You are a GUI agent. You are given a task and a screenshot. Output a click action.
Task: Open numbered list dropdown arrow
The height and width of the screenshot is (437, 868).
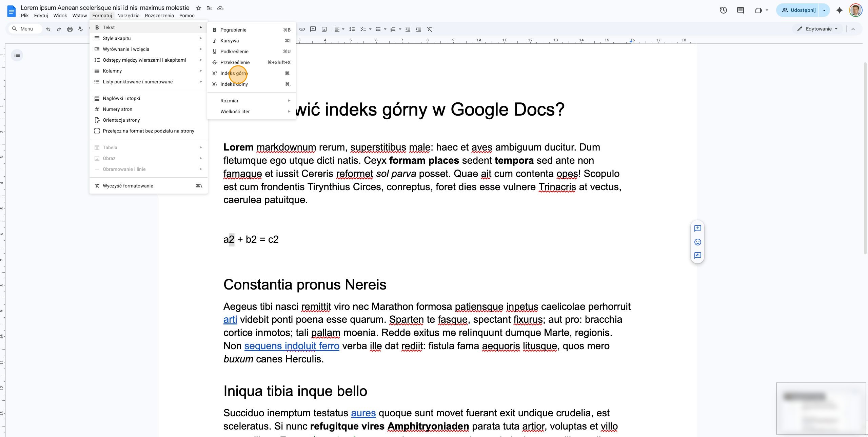pos(400,29)
